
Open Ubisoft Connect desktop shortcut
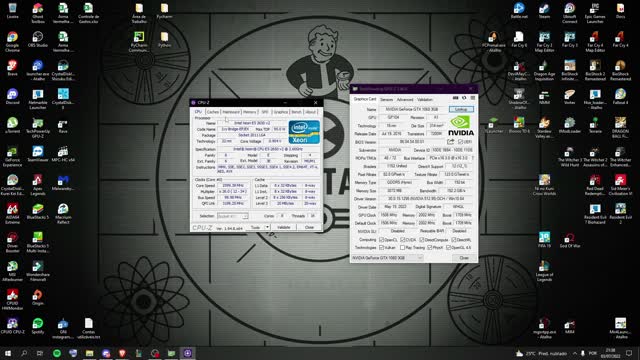tap(569, 13)
